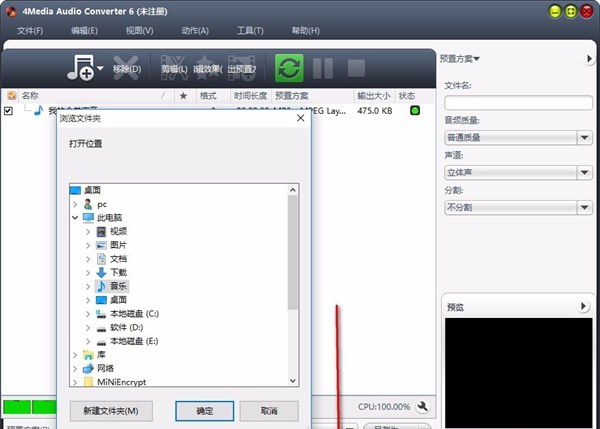600x429 pixels.
Task: Open the 视图(V) menu
Action: (139, 31)
